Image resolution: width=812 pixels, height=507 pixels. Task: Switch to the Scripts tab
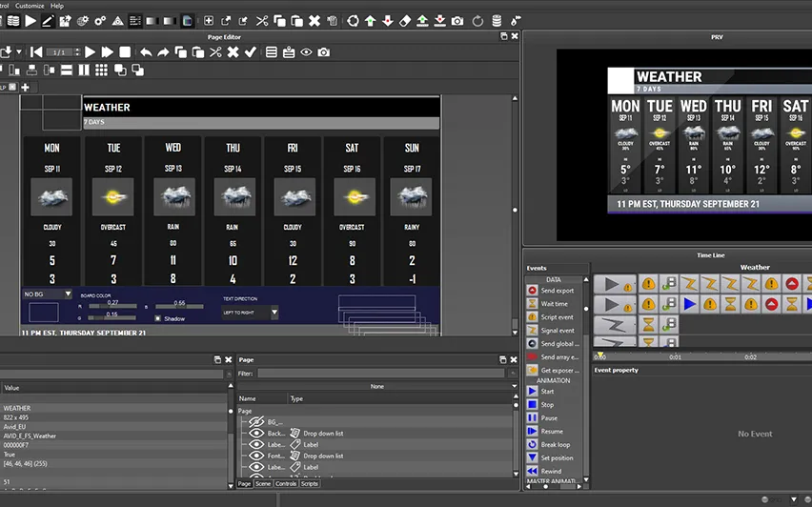(310, 484)
